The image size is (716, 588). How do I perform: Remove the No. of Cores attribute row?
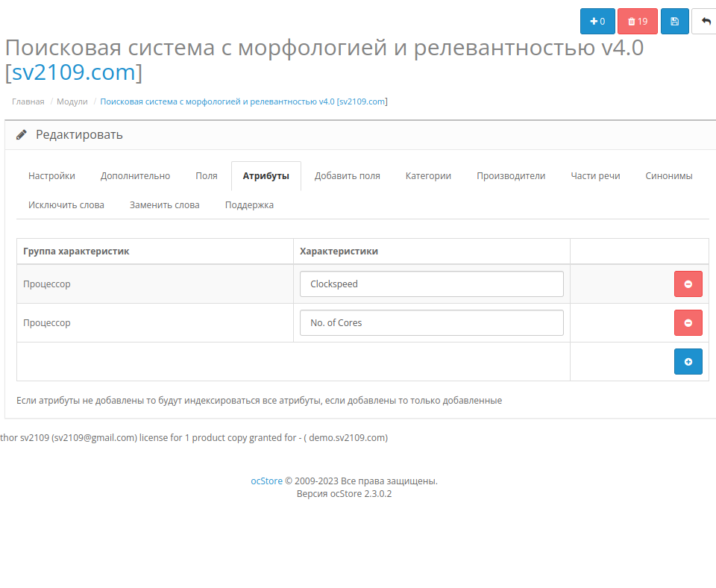[x=688, y=323]
